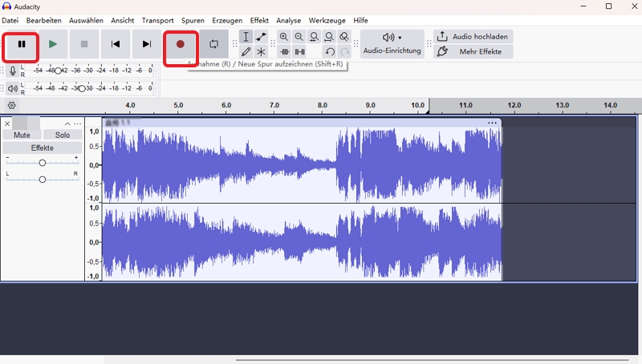Click the Undo arrow icon
This screenshot has height=364, width=642.
click(330, 52)
